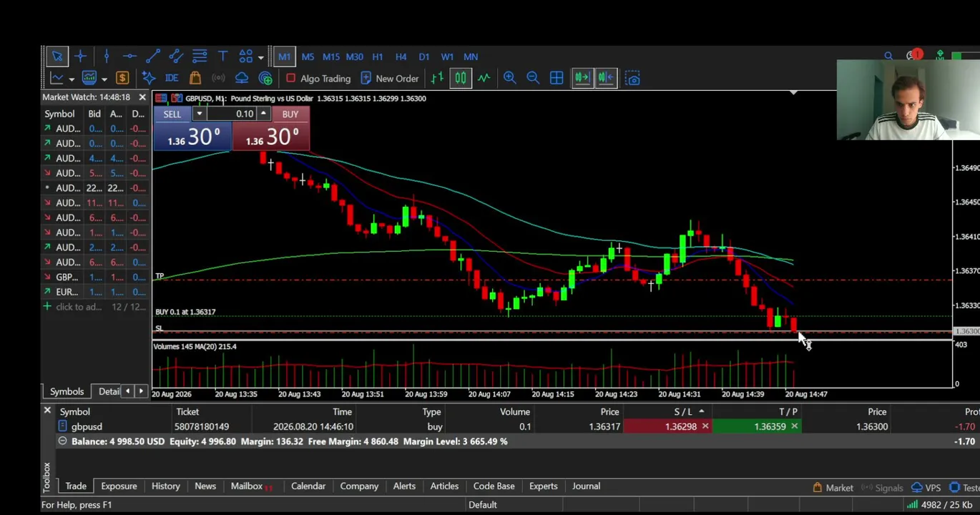Open the History tab
The height and width of the screenshot is (515, 980).
(x=165, y=486)
